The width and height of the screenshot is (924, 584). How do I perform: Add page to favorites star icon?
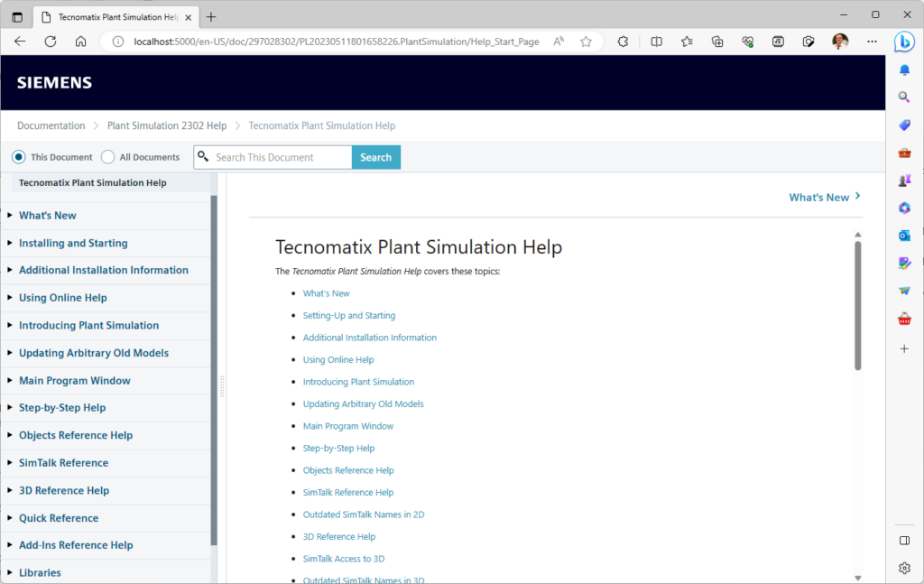point(586,42)
